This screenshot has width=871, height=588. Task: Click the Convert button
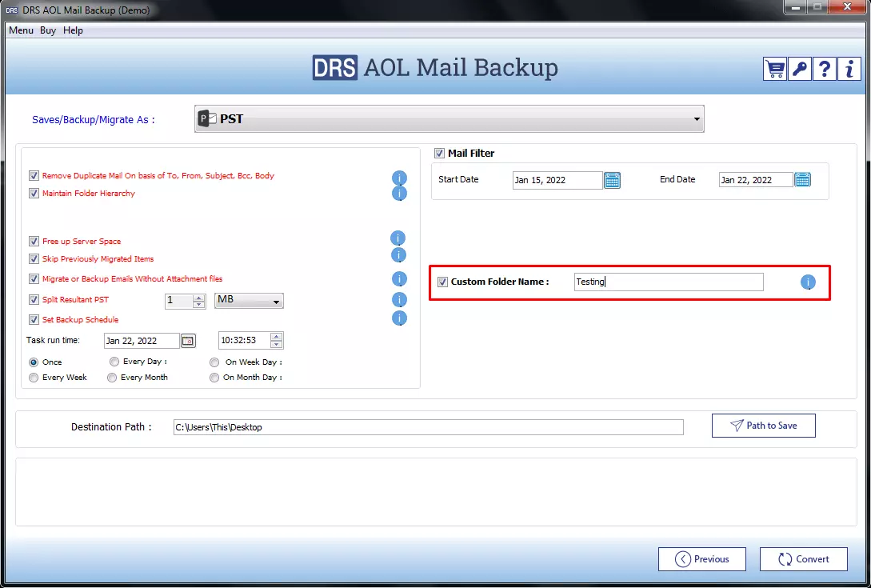(x=803, y=559)
